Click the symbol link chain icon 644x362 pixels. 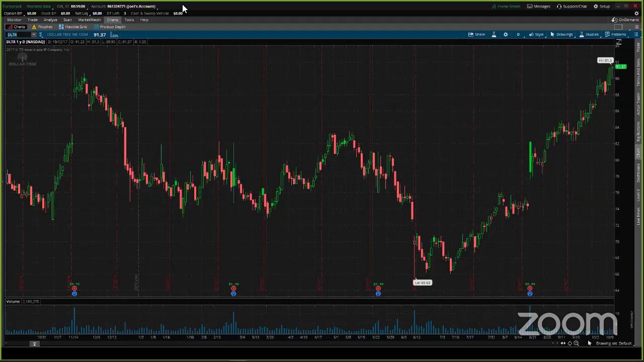click(41, 35)
